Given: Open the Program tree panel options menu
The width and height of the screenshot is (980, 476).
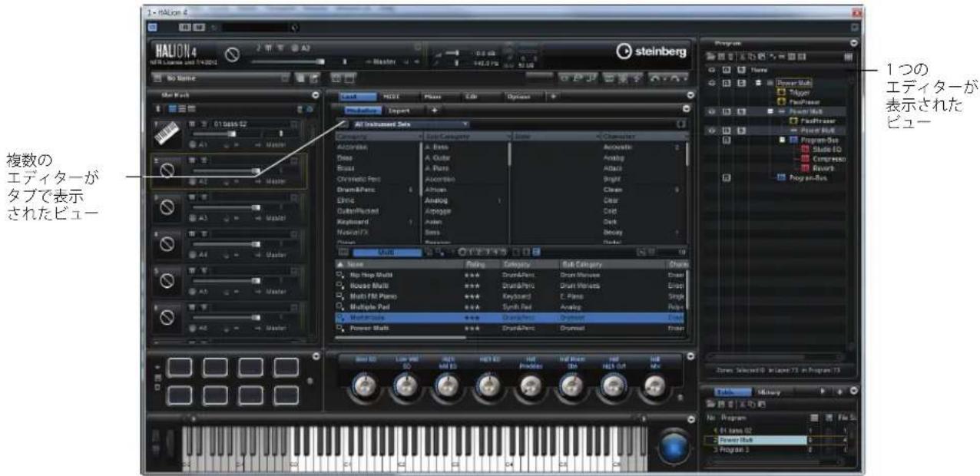Looking at the screenshot, I should (x=854, y=42).
